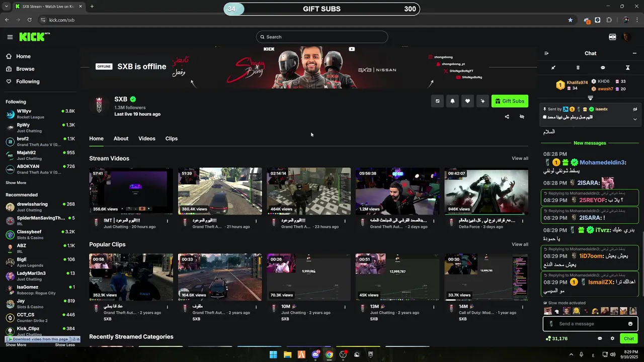Viewport: 644px width, 362px height.
Task: Open File Explorer from taskbar
Action: pos(287,354)
